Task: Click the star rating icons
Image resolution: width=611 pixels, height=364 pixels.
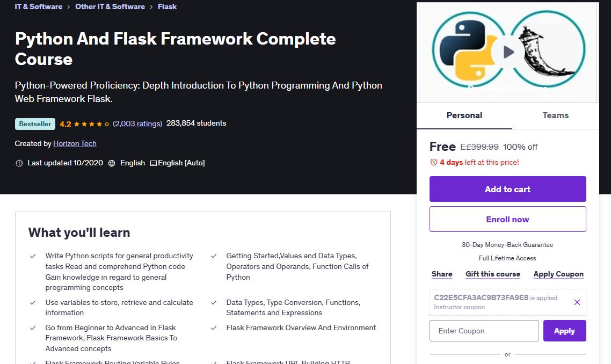Action: coord(92,124)
